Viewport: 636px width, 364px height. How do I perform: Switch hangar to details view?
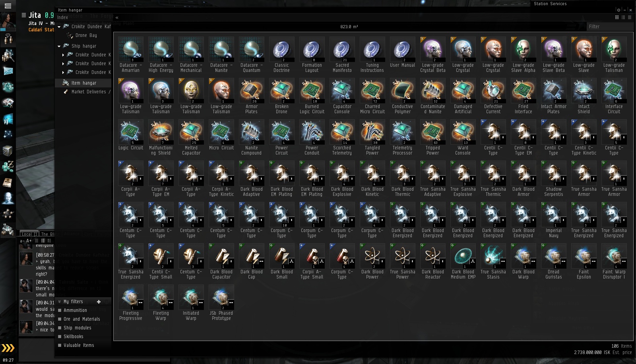tap(623, 17)
